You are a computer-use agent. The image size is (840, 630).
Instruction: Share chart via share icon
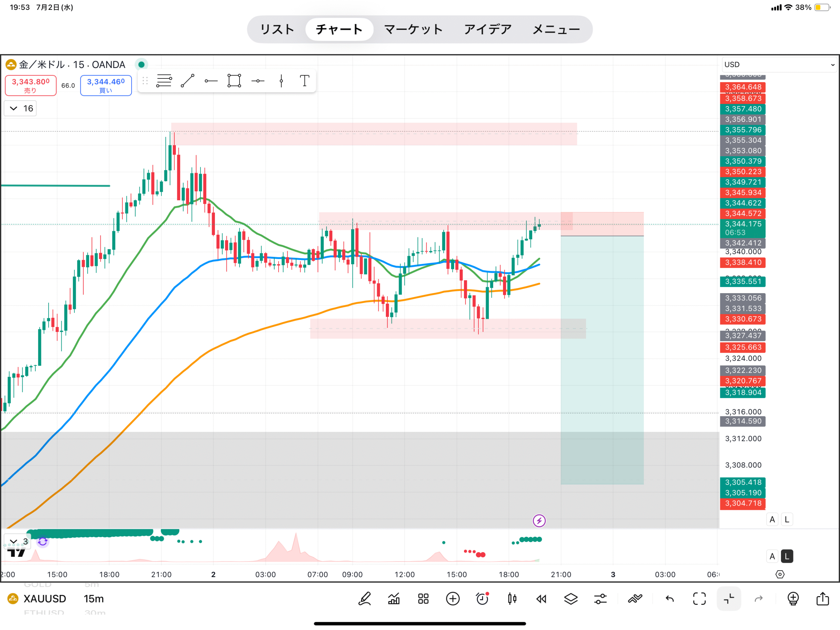tap(823, 599)
